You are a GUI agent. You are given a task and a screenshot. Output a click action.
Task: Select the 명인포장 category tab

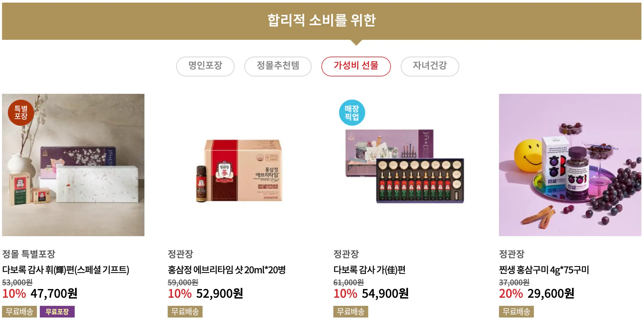[205, 66]
